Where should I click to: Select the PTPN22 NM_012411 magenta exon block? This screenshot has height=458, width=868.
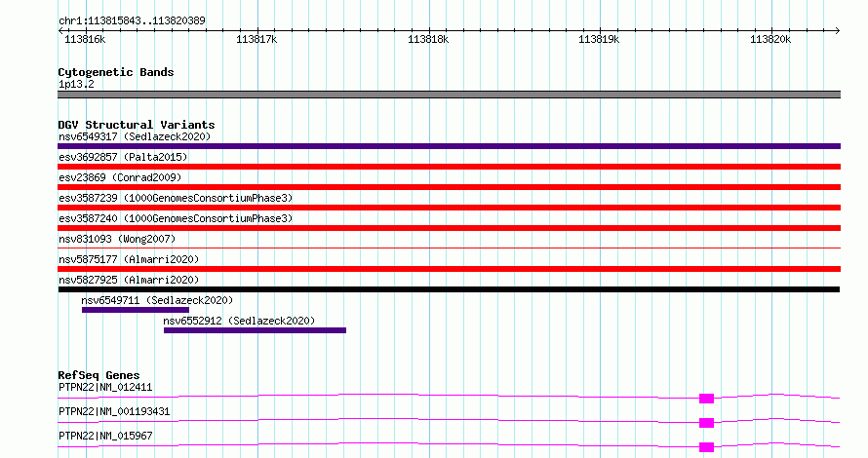click(x=706, y=399)
